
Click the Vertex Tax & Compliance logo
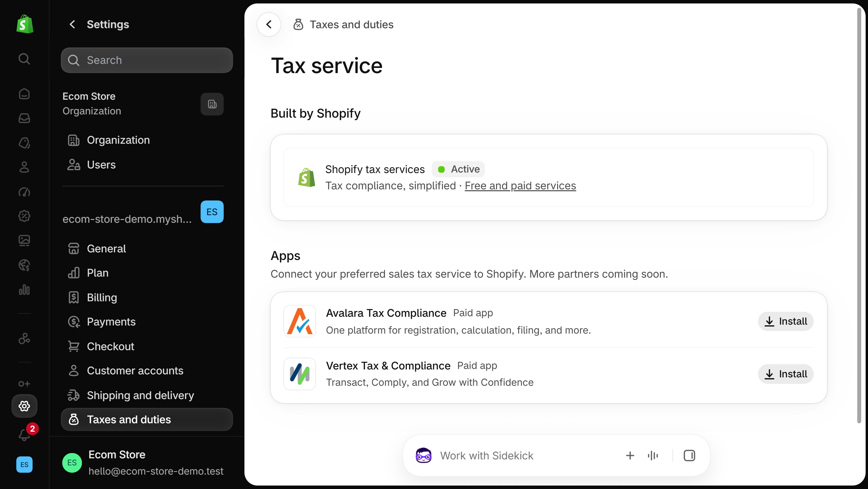300,374
